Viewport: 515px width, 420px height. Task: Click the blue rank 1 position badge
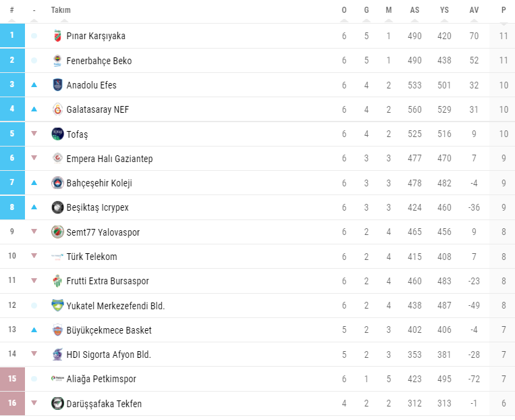pyautogui.click(x=12, y=36)
